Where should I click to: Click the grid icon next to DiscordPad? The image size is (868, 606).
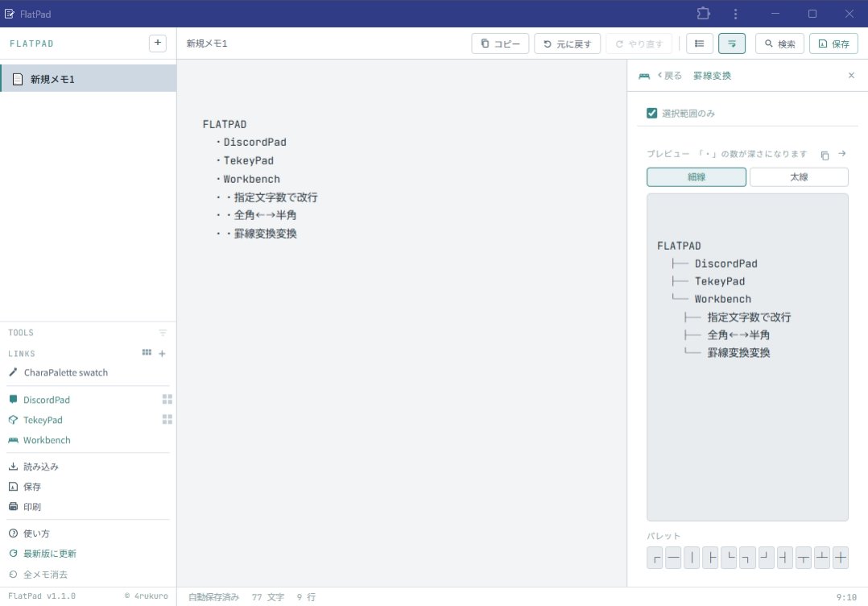[167, 400]
